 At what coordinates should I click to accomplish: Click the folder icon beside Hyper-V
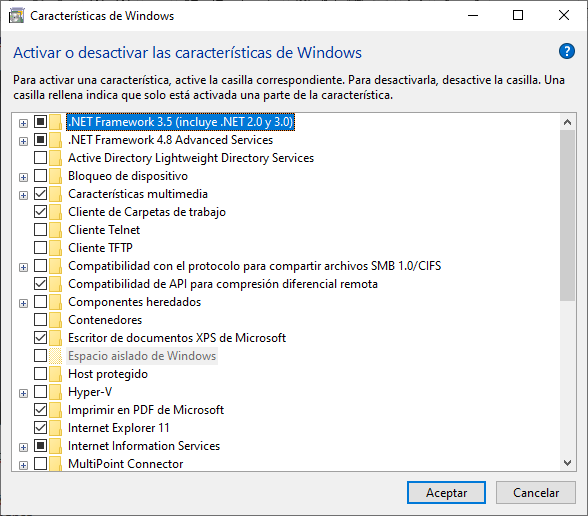56,392
